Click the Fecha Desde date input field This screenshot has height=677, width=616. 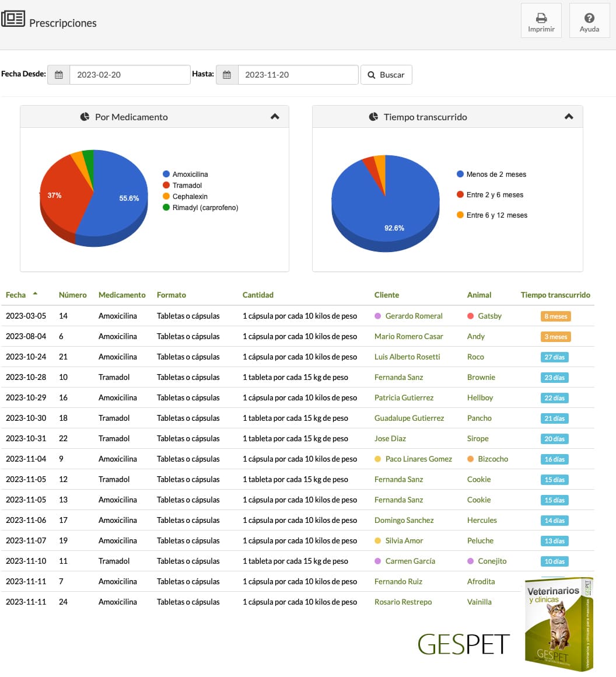coord(129,75)
